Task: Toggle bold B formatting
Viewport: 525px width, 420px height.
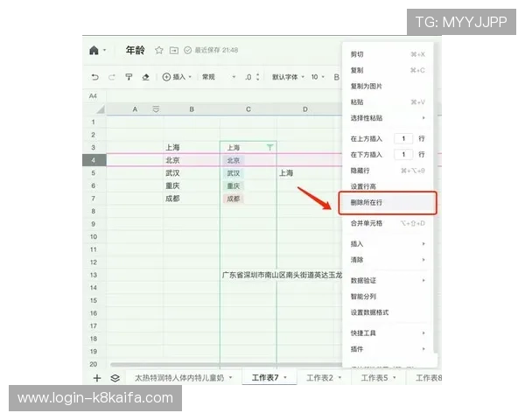Action: click(x=336, y=77)
